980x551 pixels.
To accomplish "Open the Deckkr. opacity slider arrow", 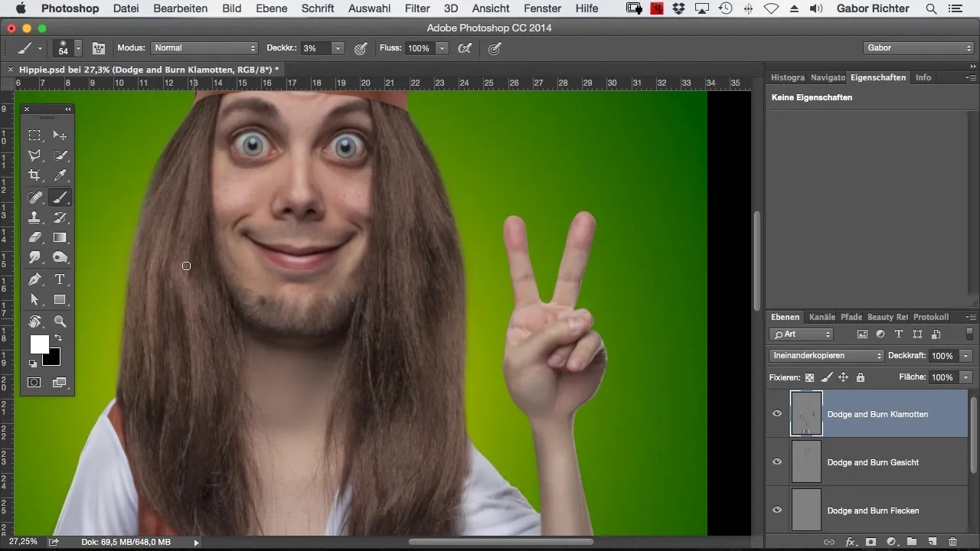I will click(338, 48).
